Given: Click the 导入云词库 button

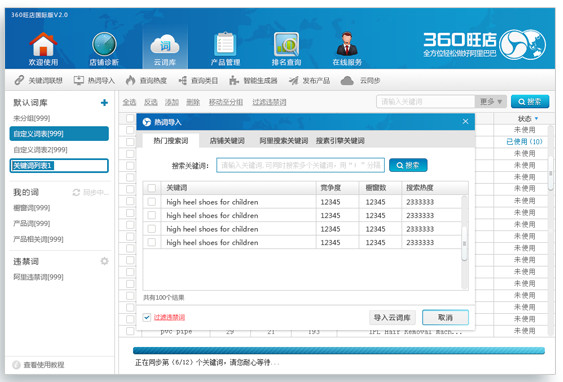Looking at the screenshot, I should coord(392,317).
